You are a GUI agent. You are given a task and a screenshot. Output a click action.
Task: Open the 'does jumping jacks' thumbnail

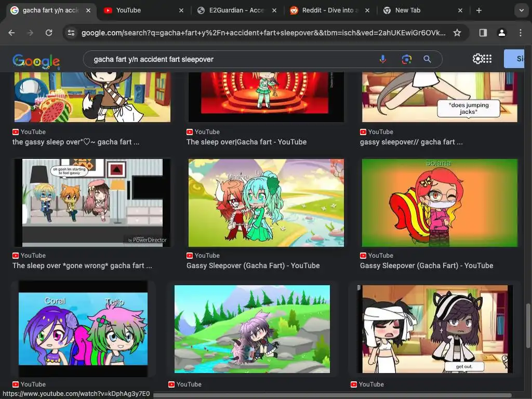(x=440, y=97)
